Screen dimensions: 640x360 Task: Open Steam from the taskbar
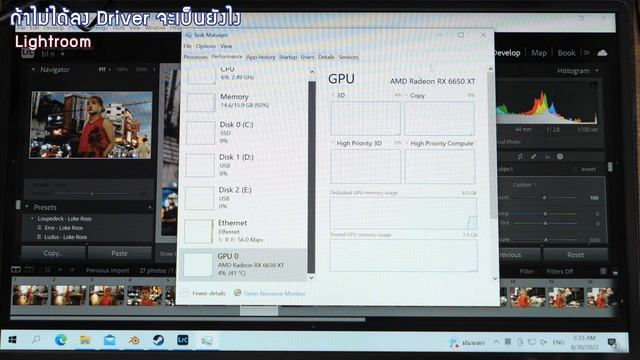click(158, 340)
